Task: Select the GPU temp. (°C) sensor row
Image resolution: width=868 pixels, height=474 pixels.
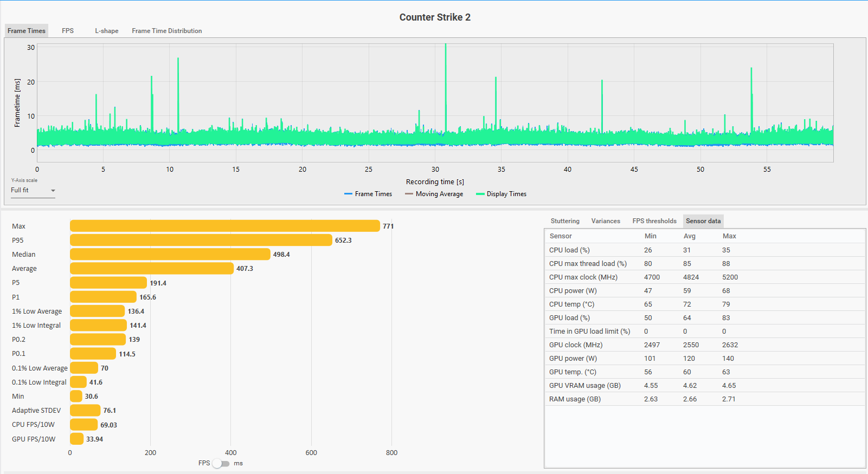Action: click(705, 372)
